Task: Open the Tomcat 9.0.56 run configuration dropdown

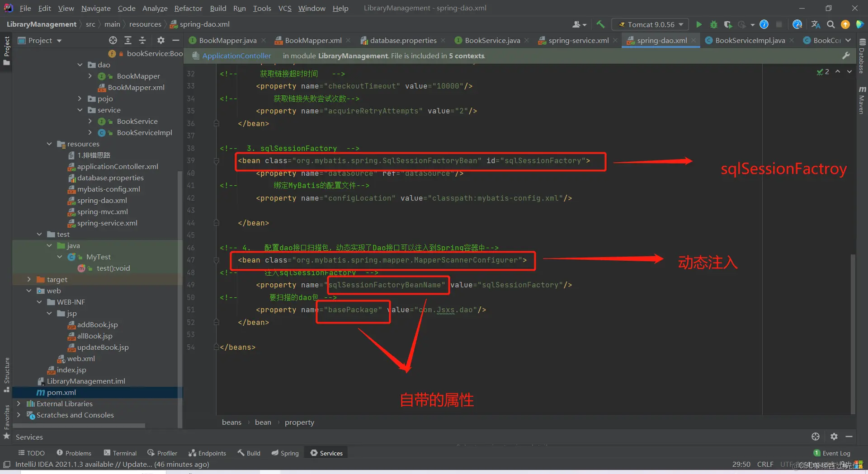Action: 650,24
